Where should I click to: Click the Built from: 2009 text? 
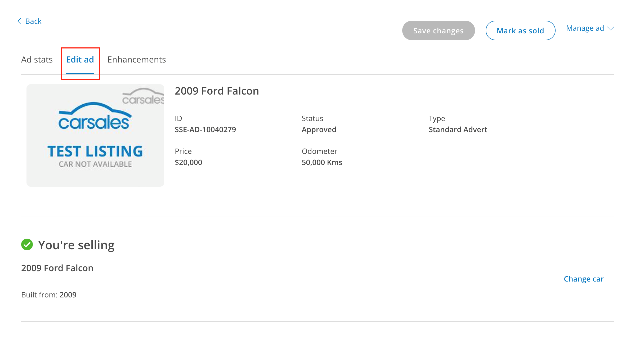tap(49, 295)
